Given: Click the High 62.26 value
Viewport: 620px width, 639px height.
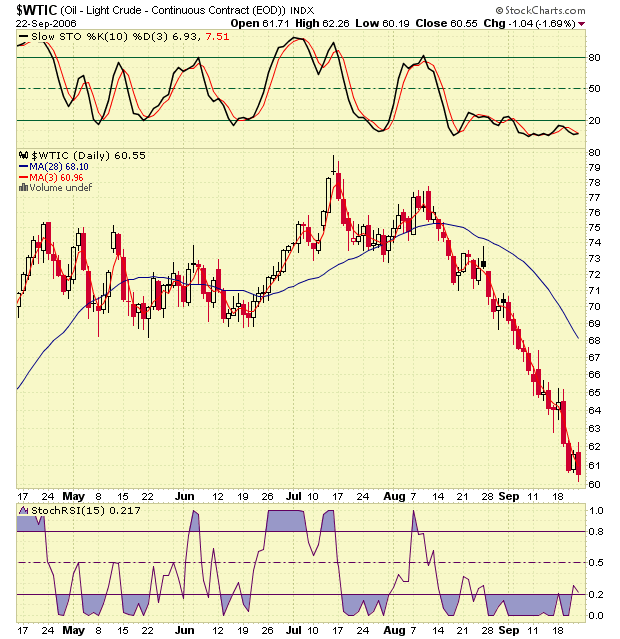Looking at the screenshot, I should coord(322,24).
